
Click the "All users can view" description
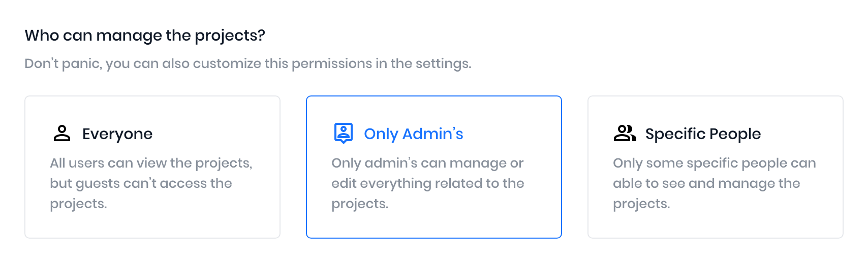click(x=151, y=163)
